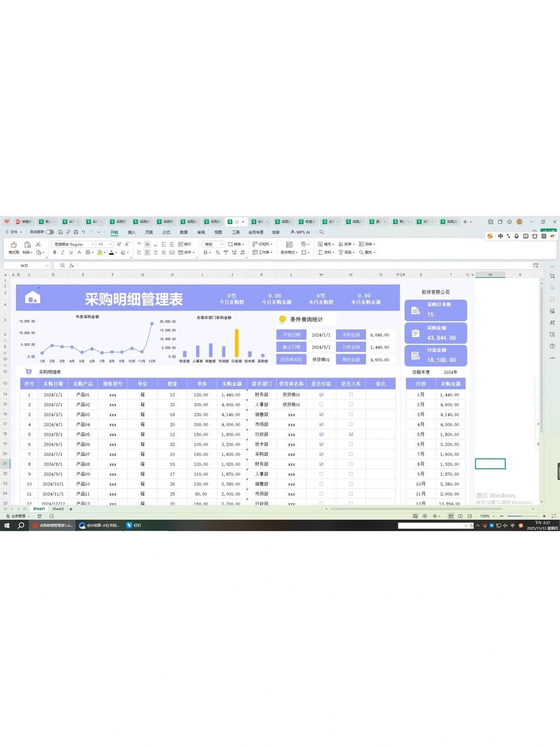The width and height of the screenshot is (560, 747).
Task: Expand the Name Box dropdown W21
Action: (x=47, y=266)
